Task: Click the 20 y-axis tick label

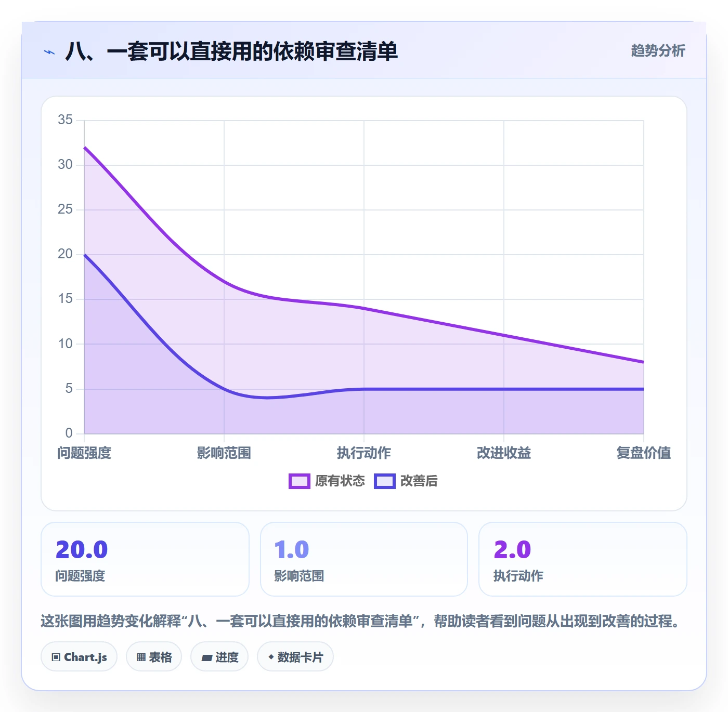Action: coord(65,254)
